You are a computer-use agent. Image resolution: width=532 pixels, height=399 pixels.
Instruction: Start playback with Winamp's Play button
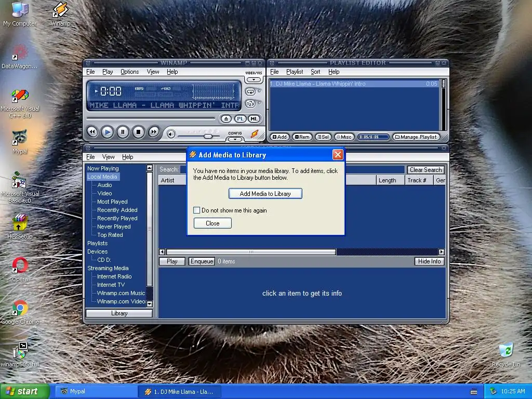[108, 132]
